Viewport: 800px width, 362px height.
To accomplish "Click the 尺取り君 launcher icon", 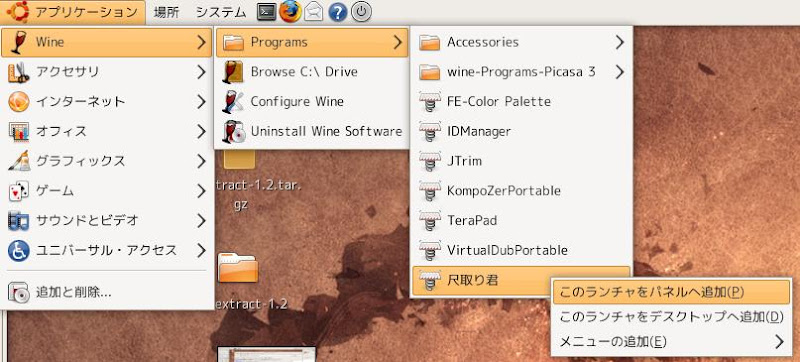I will (430, 280).
